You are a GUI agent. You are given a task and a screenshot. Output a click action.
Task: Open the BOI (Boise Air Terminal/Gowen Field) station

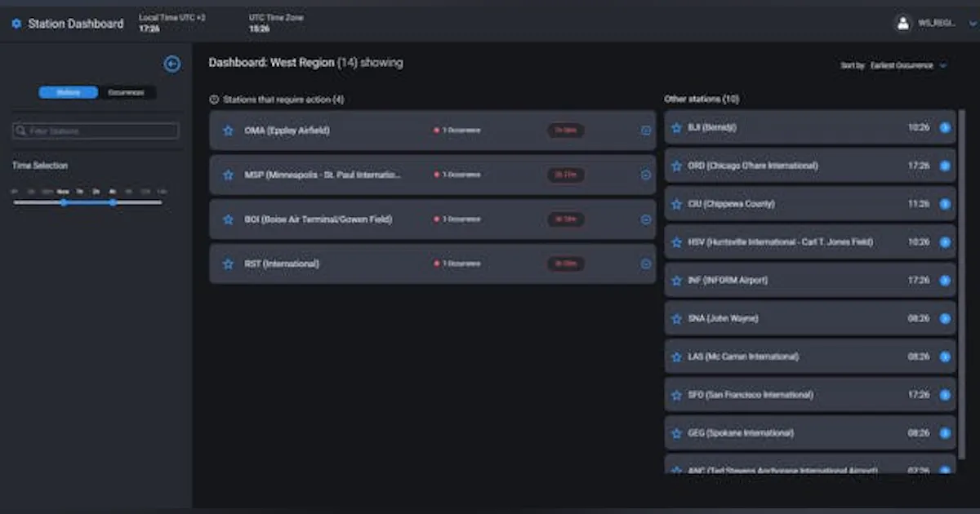click(x=432, y=219)
